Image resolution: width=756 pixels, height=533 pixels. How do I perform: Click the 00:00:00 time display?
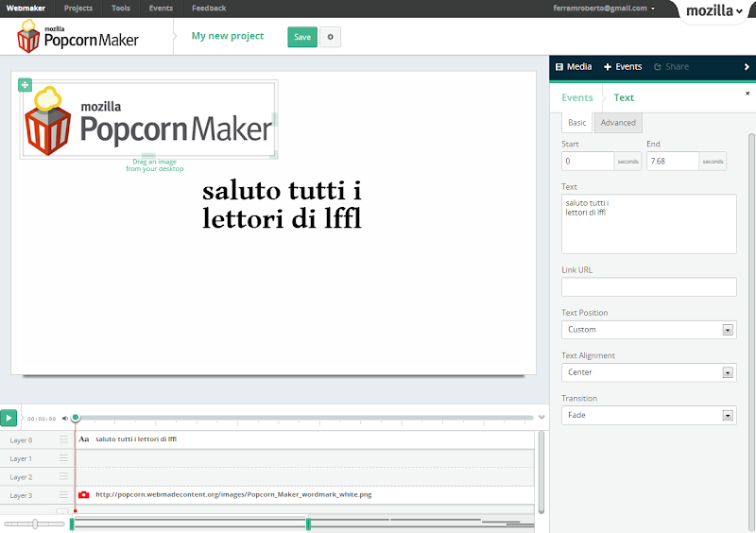click(42, 419)
